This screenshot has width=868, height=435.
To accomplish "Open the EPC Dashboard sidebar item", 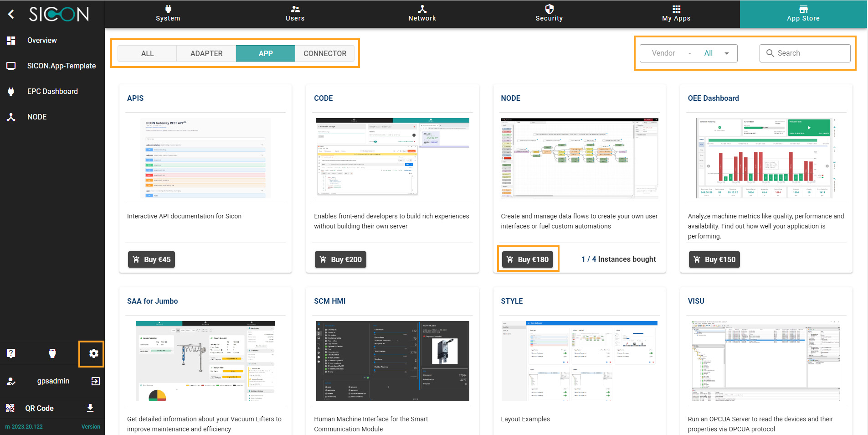I will pyautogui.click(x=52, y=91).
